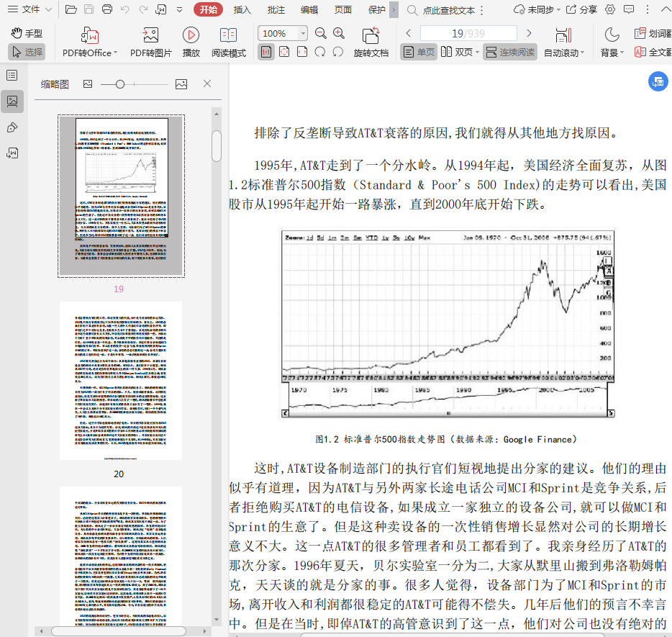This screenshot has height=637, width=672.
Task: Open search options dots beside 点此查找文本
Action: coord(482,10)
